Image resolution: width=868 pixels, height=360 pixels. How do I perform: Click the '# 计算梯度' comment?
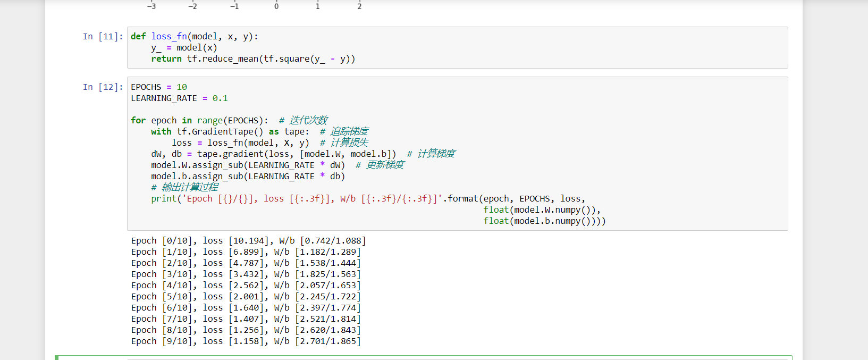pos(431,154)
